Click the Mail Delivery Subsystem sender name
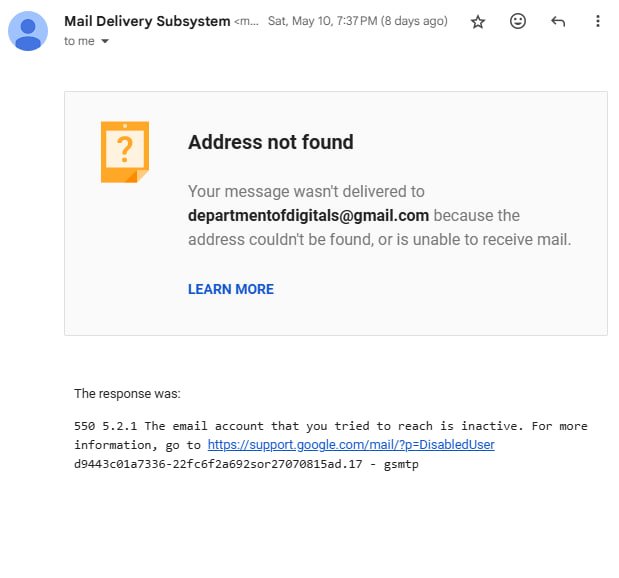 (x=146, y=21)
